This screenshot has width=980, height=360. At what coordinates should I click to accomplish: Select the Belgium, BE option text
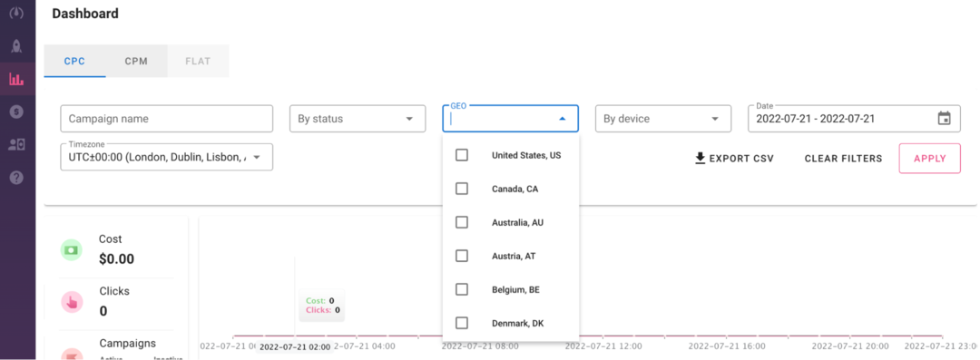(x=515, y=290)
